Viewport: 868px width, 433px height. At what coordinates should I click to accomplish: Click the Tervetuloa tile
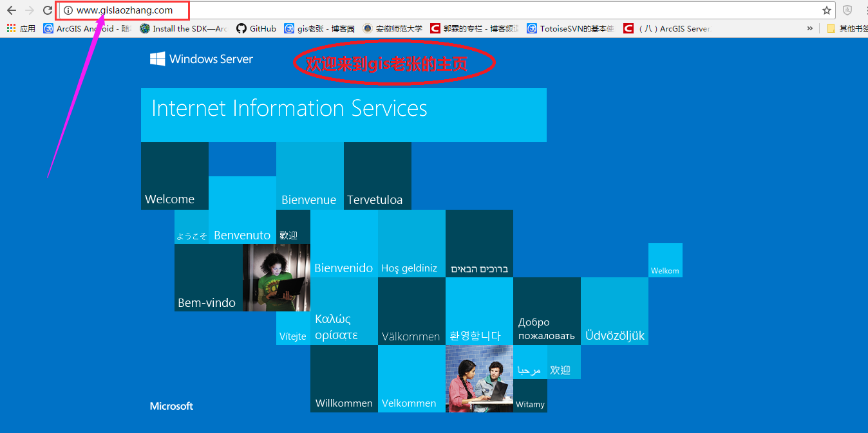point(377,176)
